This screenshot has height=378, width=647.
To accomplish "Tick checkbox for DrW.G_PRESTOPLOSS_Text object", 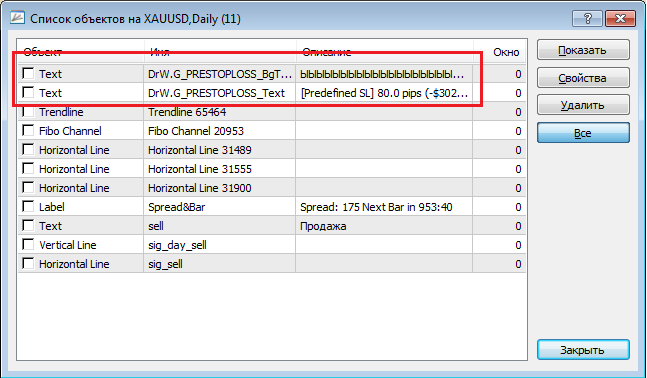I will pyautogui.click(x=28, y=92).
